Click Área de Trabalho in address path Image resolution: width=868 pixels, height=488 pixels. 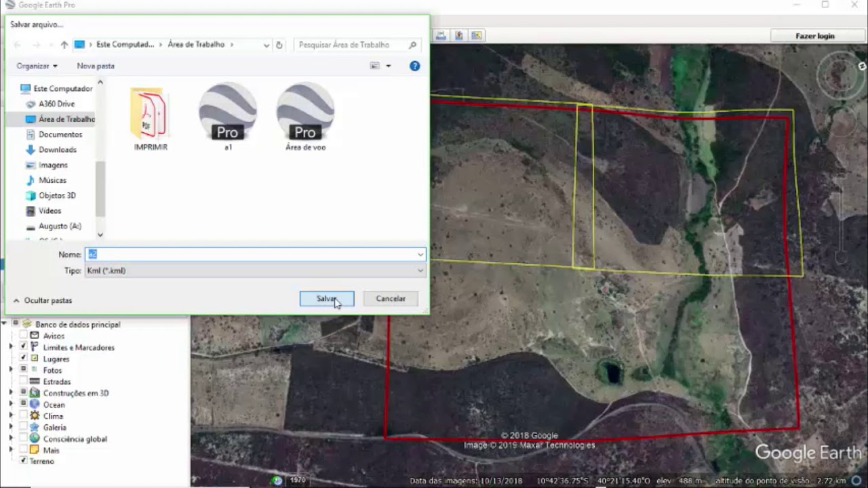(x=196, y=45)
